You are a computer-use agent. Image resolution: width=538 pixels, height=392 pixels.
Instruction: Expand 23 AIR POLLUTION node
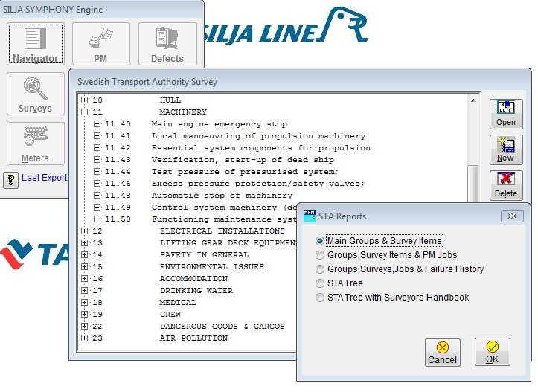[x=84, y=338]
